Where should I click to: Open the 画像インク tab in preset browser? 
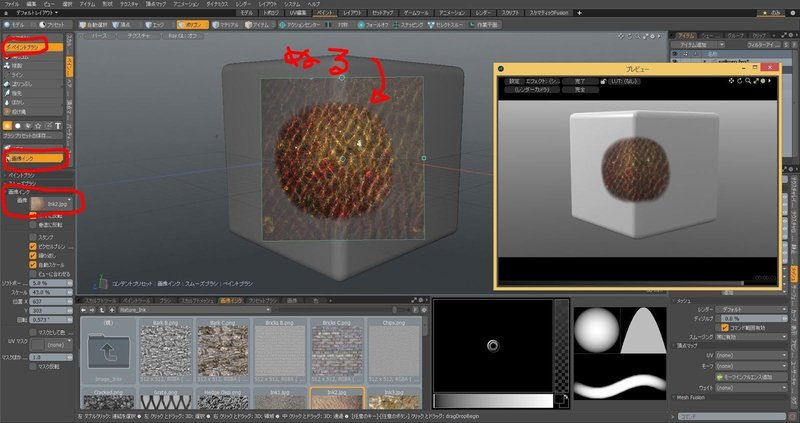click(232, 301)
